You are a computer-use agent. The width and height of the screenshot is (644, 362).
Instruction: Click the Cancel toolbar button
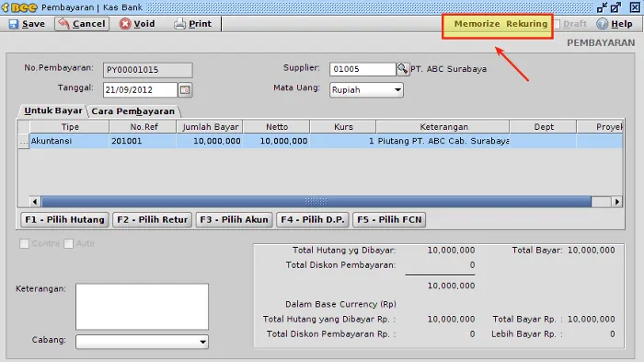pos(82,24)
